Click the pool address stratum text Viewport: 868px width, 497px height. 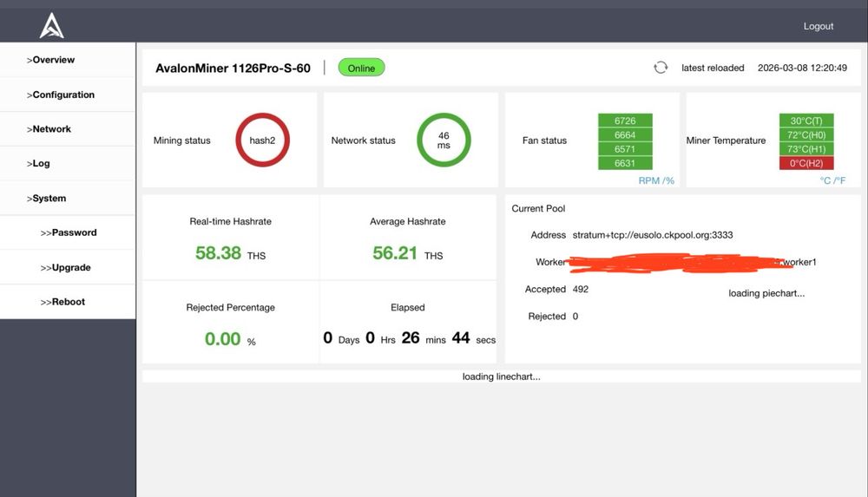click(x=653, y=235)
